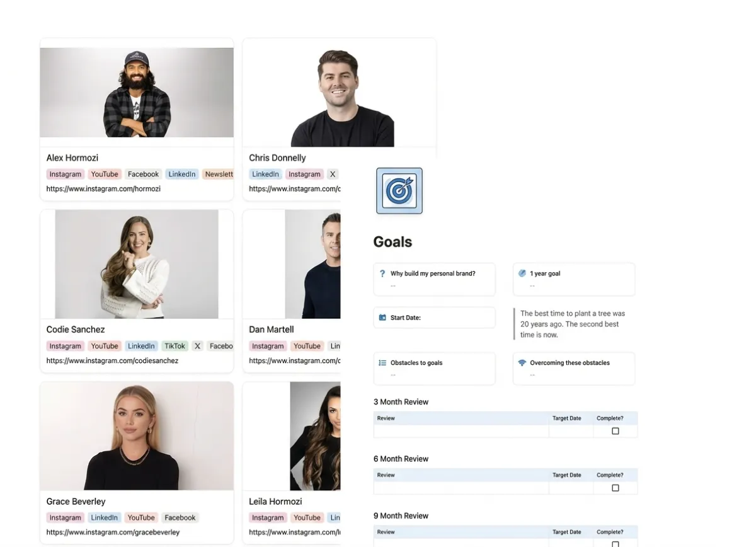Click the 1 year goal icon
The image size is (756, 547).
point(522,273)
